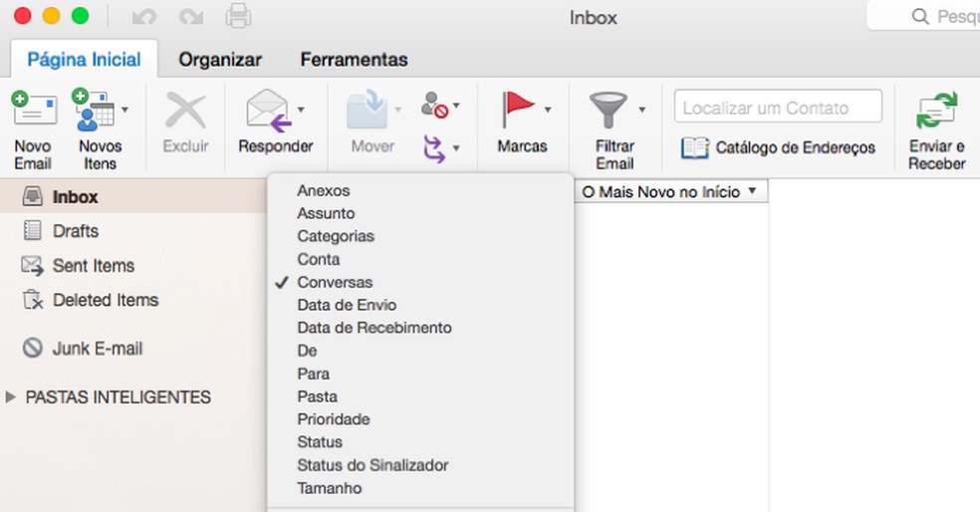
Task: Open the O Mais Novo no Início dropdown
Action: (670, 192)
